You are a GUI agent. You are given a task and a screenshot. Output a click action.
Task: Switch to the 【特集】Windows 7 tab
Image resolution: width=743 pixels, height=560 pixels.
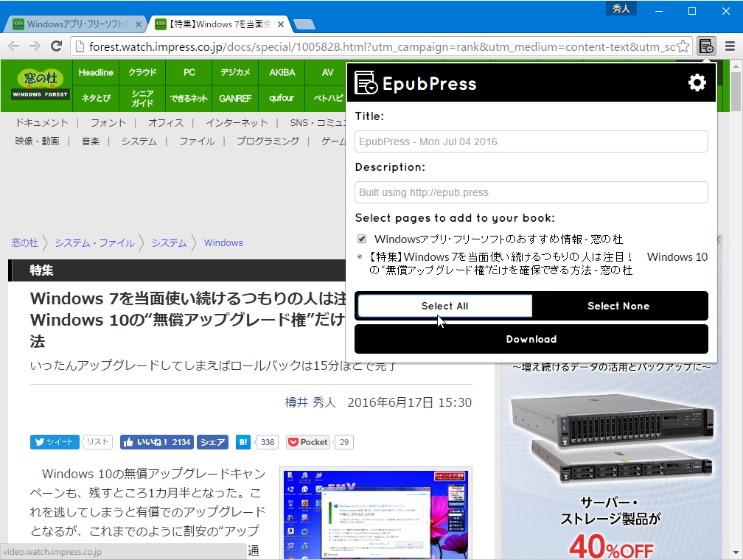click(x=219, y=24)
